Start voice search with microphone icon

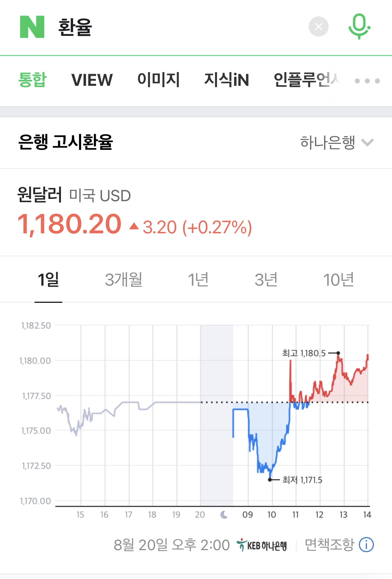point(359,26)
